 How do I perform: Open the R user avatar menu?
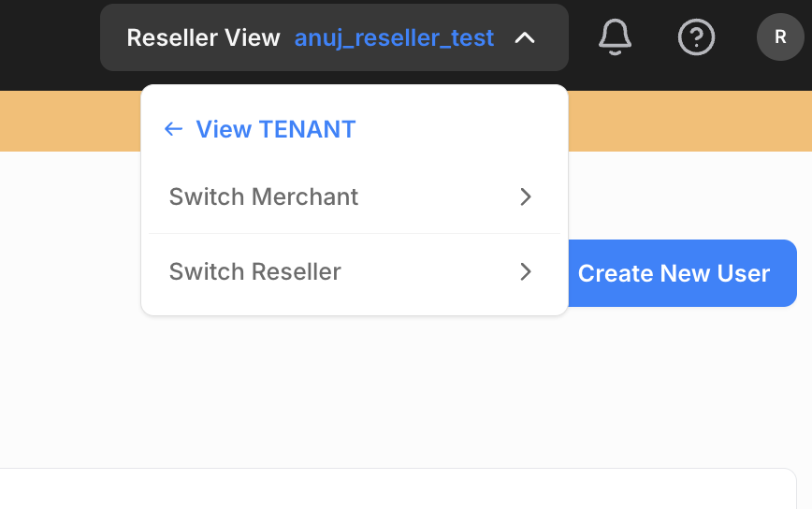click(780, 37)
